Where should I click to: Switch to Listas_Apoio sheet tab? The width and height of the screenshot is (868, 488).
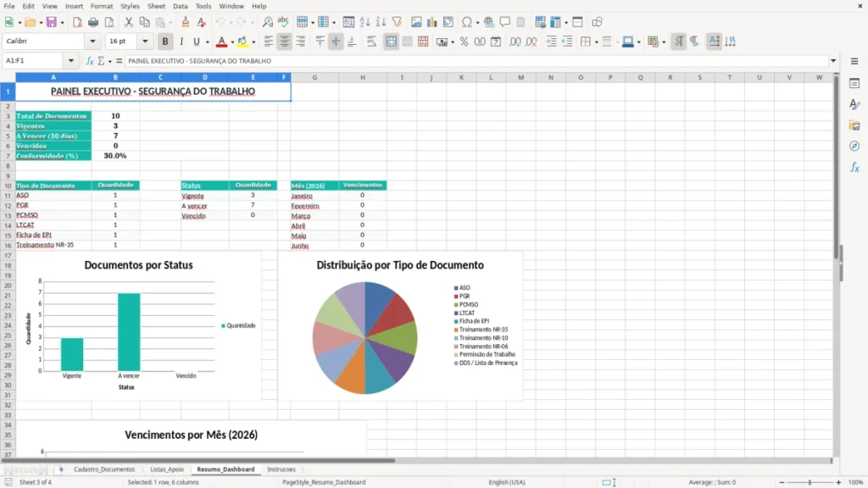pyautogui.click(x=167, y=469)
